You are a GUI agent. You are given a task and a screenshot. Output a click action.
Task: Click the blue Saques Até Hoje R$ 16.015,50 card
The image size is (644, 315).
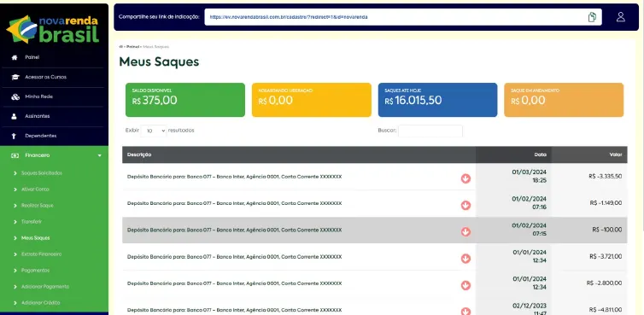[x=437, y=100]
